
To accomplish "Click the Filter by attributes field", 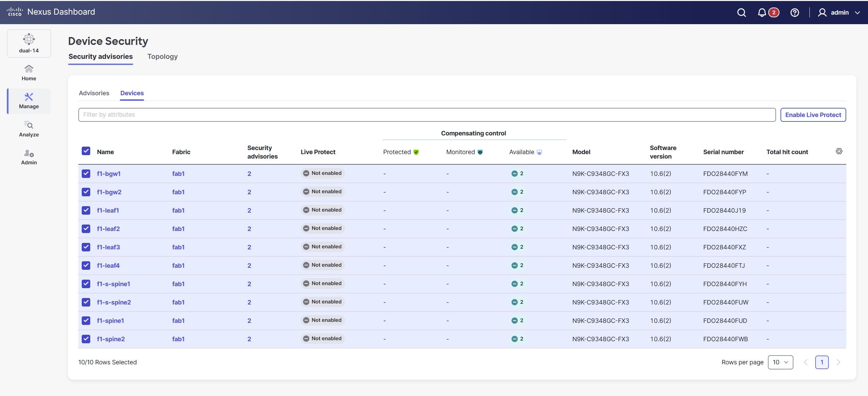I will click(238, 115).
